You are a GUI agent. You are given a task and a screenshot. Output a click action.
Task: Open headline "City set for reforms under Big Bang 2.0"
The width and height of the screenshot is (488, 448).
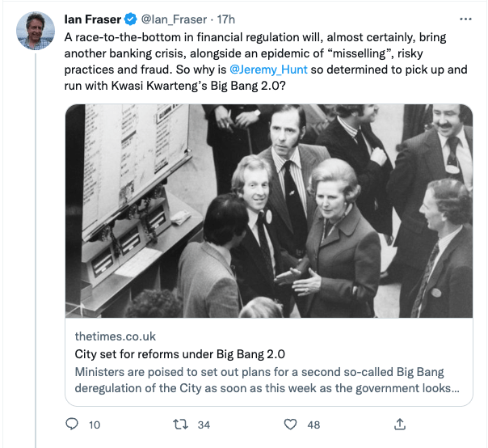tap(180, 353)
